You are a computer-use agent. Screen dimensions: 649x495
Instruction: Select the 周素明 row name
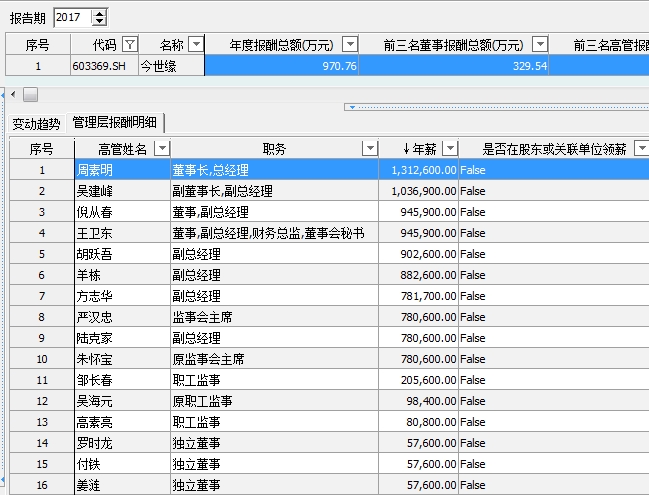123,170
